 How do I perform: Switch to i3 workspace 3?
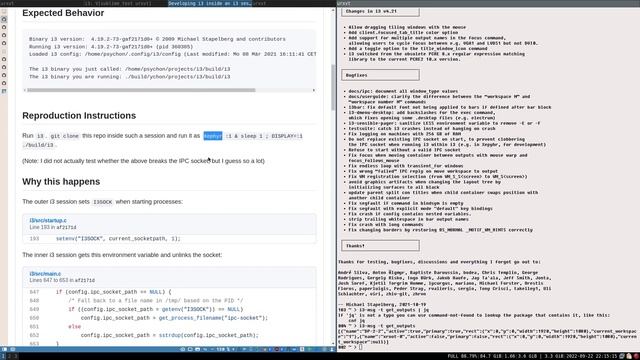[x=16, y=356]
